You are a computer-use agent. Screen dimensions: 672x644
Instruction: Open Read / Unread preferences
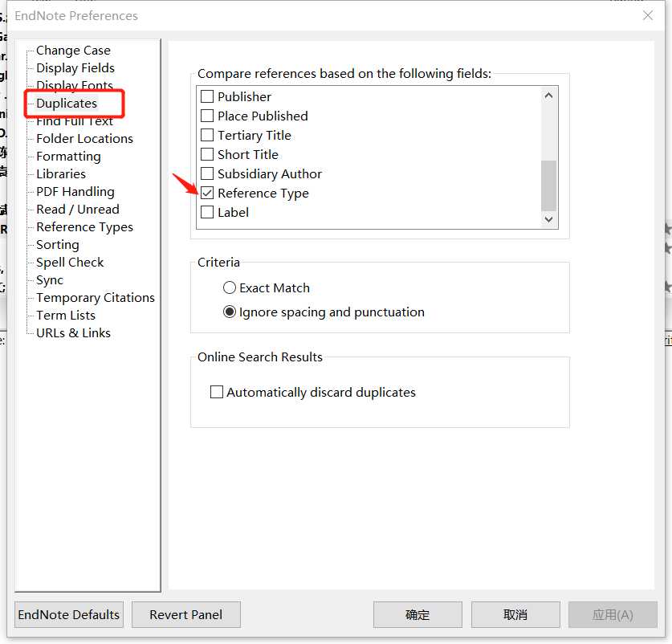tap(78, 210)
